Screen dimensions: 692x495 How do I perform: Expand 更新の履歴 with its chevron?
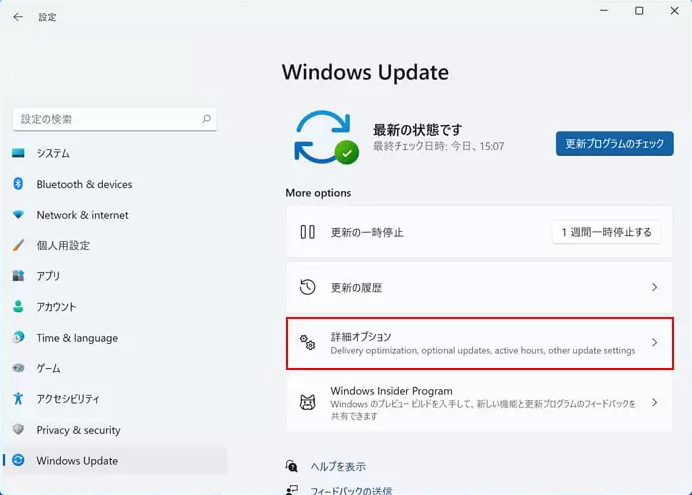[654, 287]
